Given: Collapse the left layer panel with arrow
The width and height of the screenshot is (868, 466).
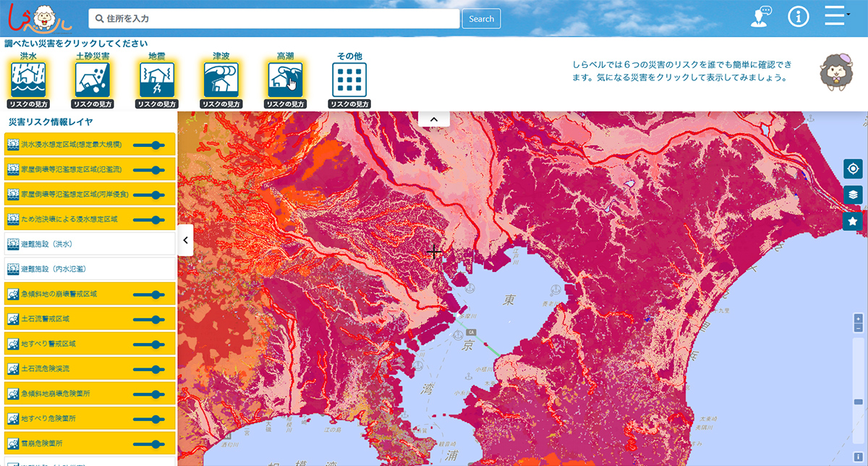Looking at the screenshot, I should 185,240.
